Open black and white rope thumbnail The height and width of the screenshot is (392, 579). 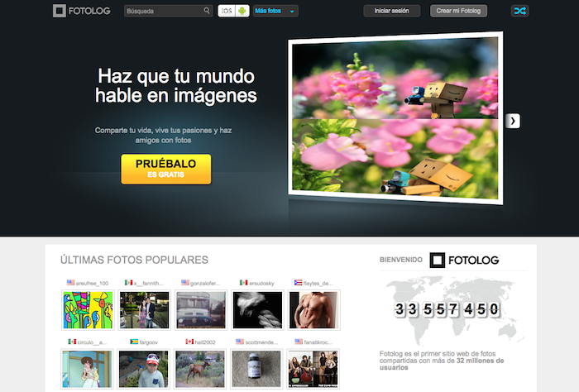(257, 310)
